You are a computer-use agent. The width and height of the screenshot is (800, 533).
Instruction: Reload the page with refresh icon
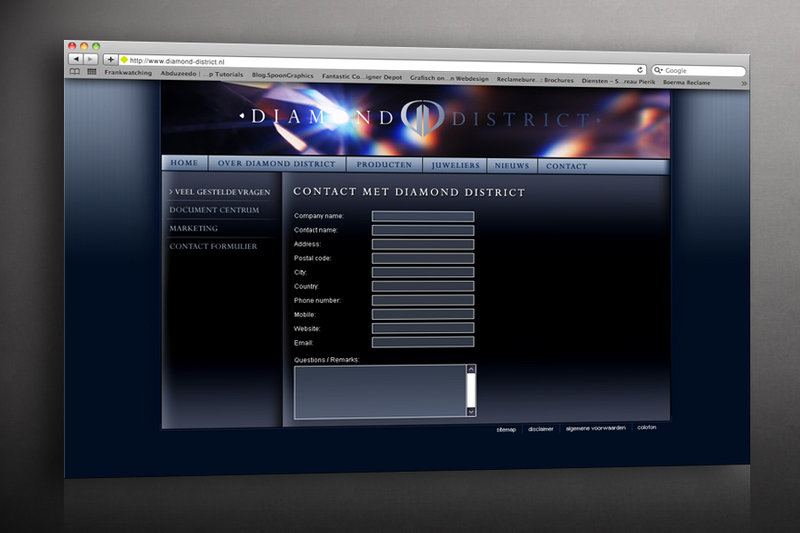pyautogui.click(x=640, y=69)
